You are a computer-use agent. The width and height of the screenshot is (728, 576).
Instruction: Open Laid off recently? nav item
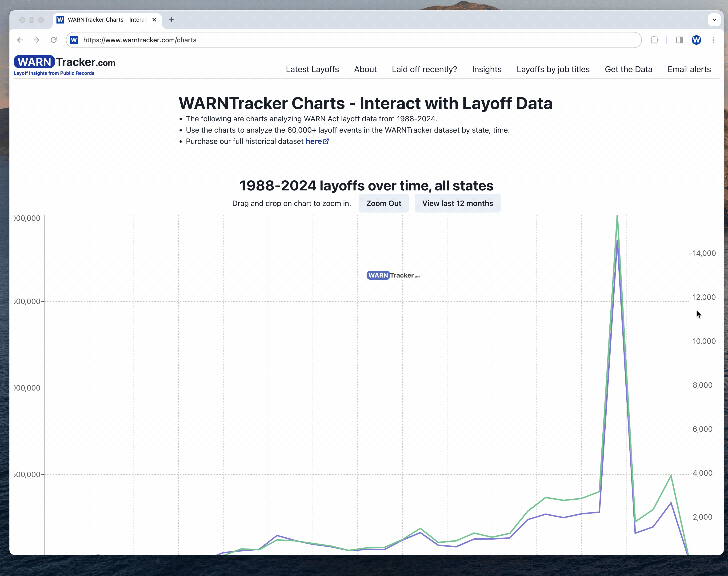[x=424, y=69]
